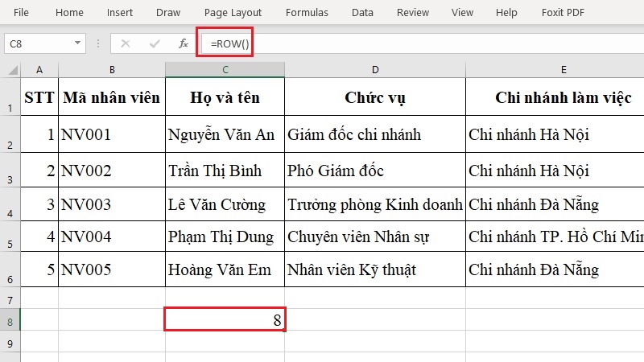The height and width of the screenshot is (362, 644).
Task: Open the Data ribbon tab
Action: click(362, 12)
